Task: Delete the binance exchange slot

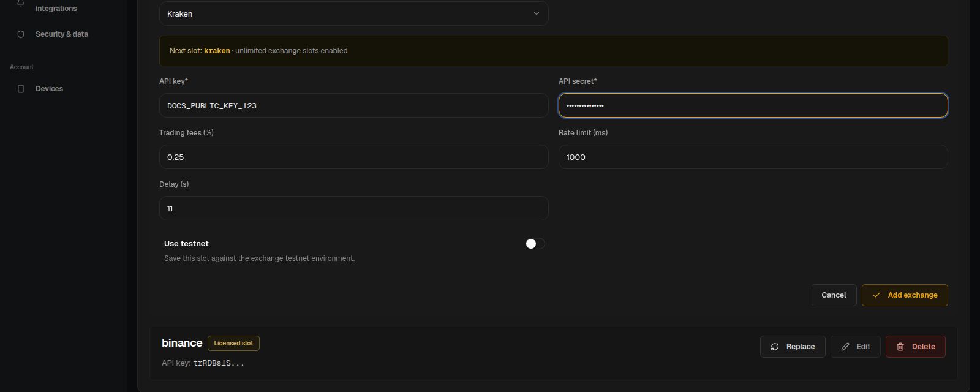Action: pos(915,347)
